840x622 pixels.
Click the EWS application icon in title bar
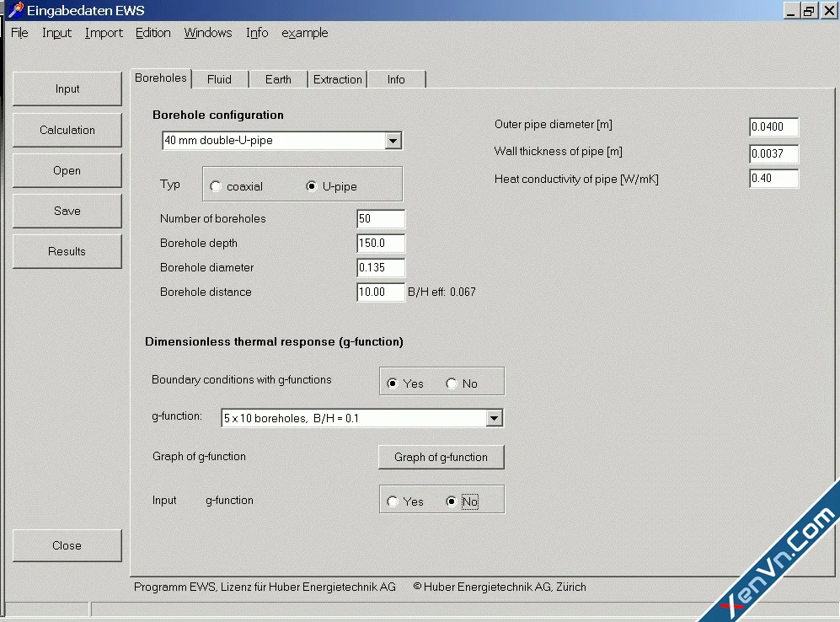[16, 9]
